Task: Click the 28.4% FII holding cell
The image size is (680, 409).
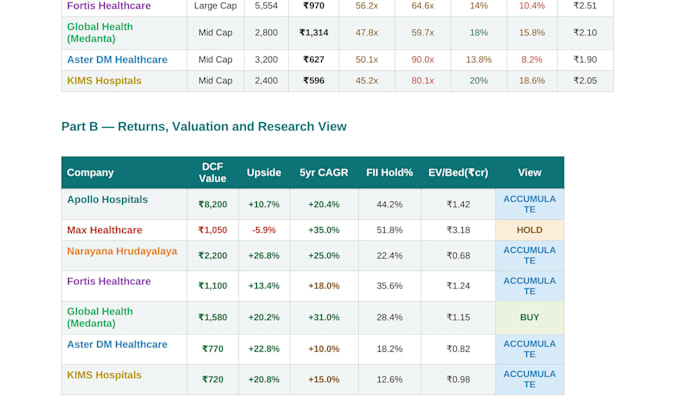Action: [389, 317]
